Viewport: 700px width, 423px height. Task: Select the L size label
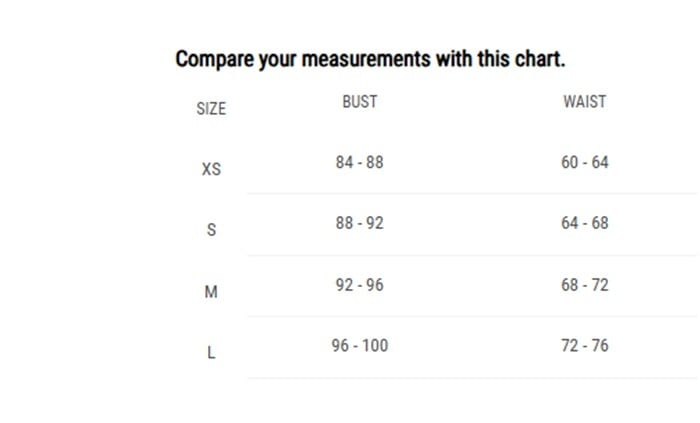tap(211, 353)
